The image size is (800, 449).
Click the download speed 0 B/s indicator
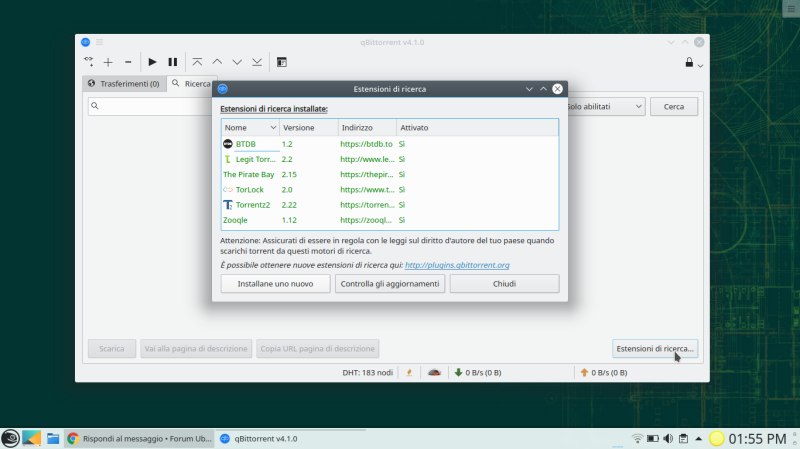478,372
